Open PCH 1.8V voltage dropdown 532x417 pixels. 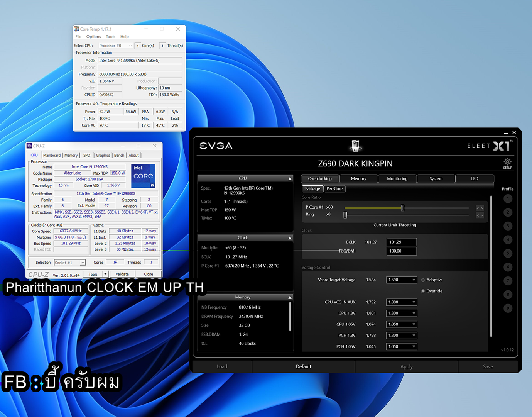tap(414, 336)
